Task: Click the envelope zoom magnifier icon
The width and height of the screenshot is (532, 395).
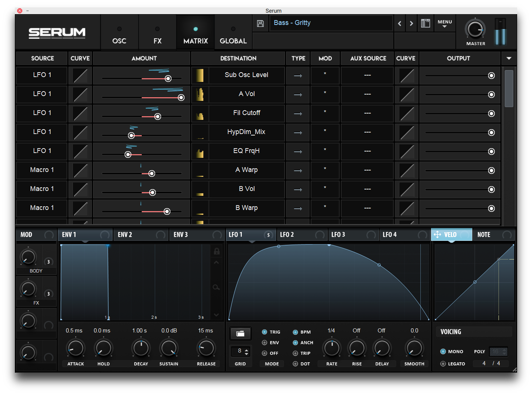Action: [x=216, y=287]
